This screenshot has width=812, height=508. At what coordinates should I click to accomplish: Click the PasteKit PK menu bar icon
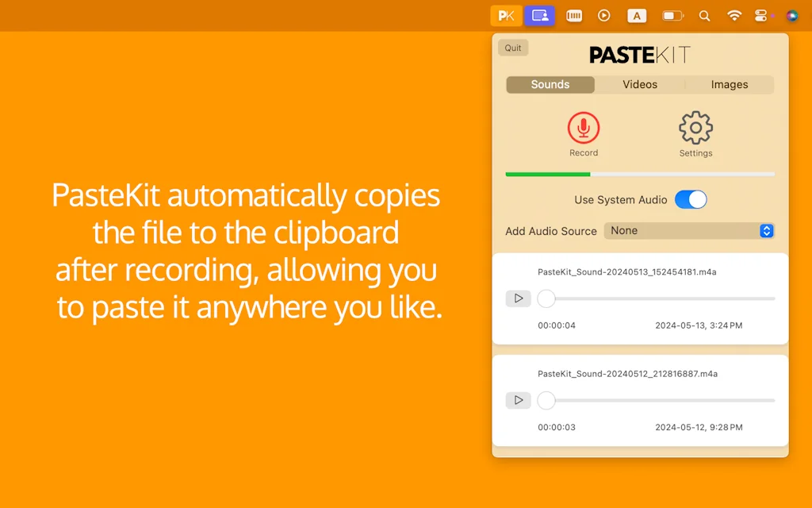click(506, 15)
